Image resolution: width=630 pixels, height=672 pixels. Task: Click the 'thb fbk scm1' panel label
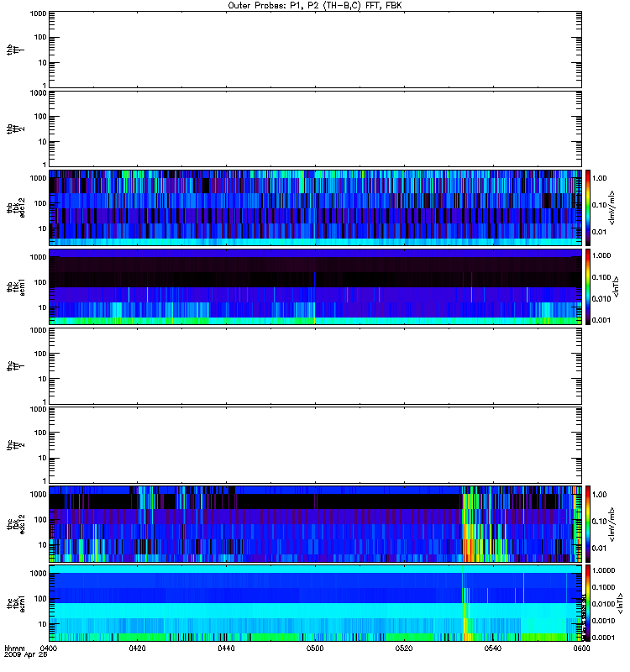15,287
